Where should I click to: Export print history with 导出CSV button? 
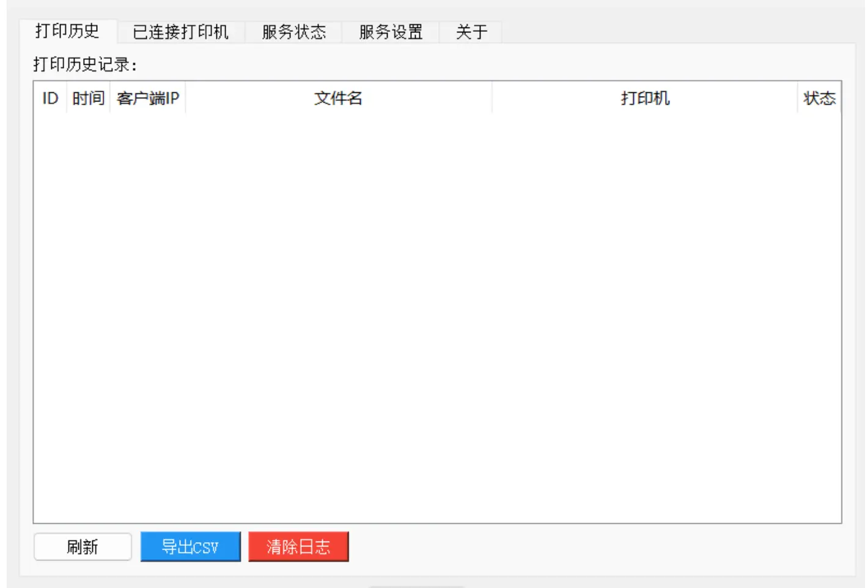[x=190, y=546]
